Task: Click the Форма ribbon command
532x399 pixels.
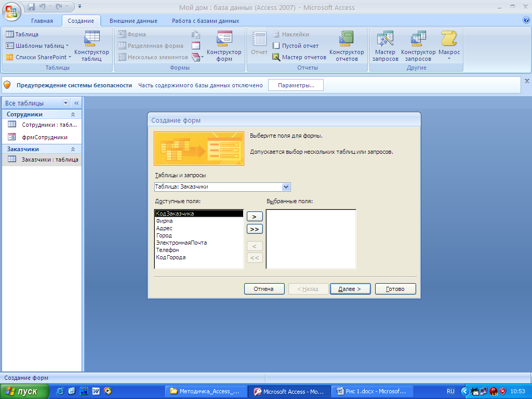Action: (132, 34)
